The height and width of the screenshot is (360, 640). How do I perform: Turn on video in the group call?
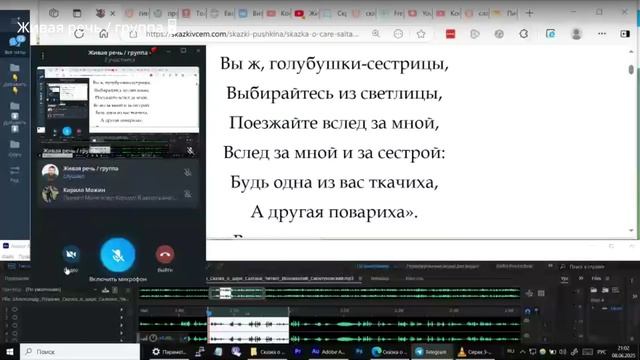[71, 254]
